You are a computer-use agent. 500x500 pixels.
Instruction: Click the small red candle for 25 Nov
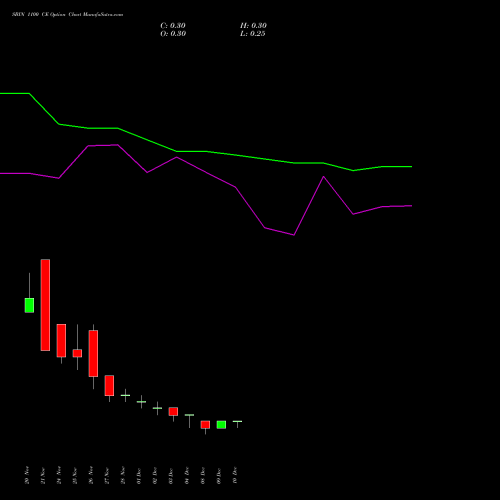click(77, 353)
